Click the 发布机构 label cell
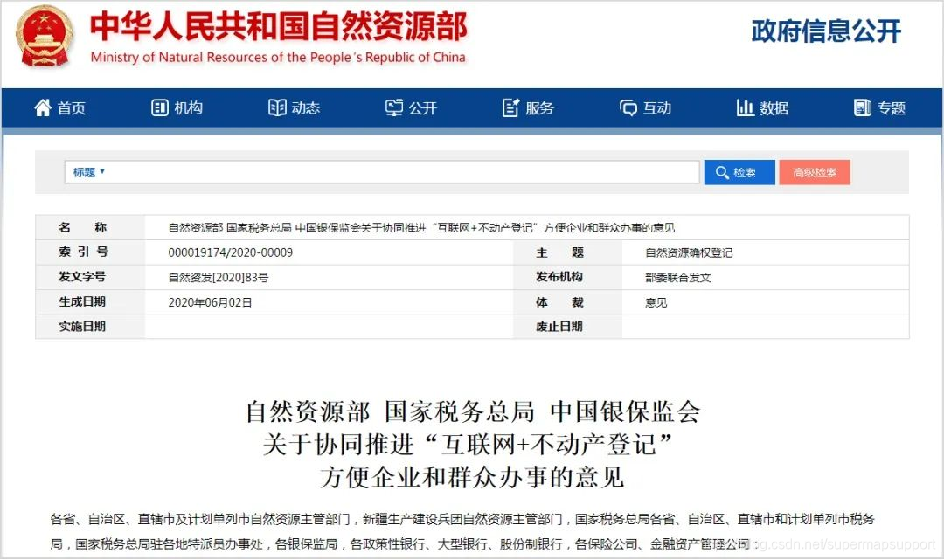The height and width of the screenshot is (560, 944). pos(567,277)
